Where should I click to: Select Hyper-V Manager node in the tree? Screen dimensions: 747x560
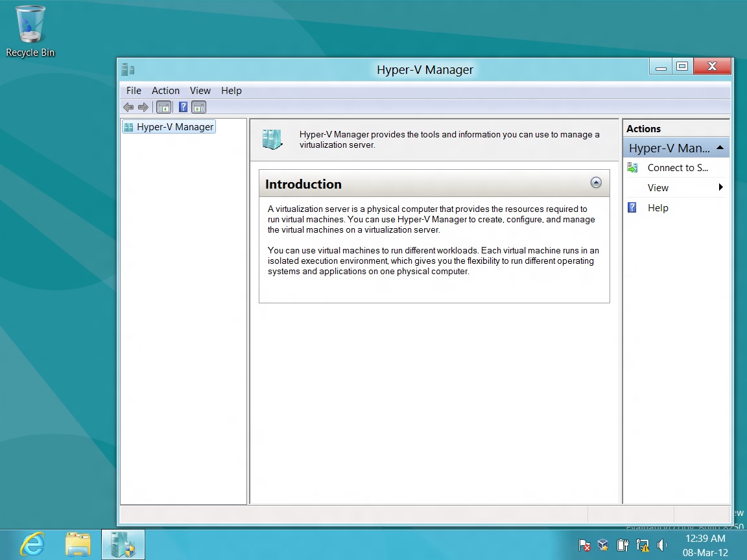[169, 126]
